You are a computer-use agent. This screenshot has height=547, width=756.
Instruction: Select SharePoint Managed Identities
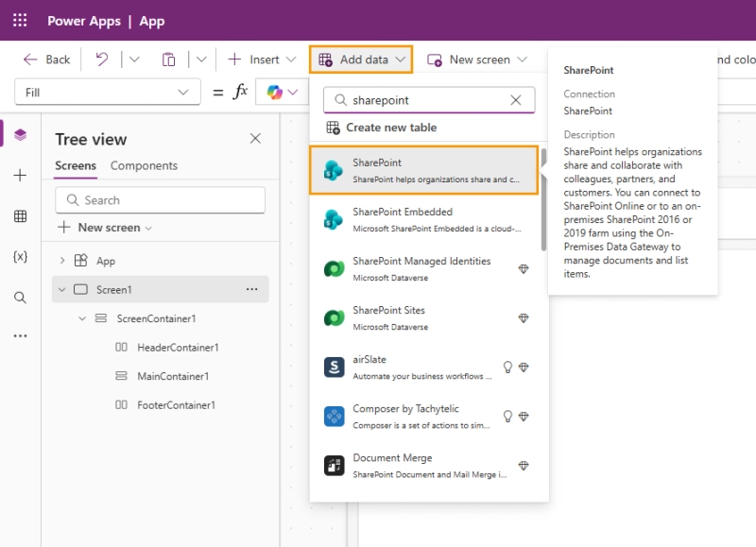point(423,268)
